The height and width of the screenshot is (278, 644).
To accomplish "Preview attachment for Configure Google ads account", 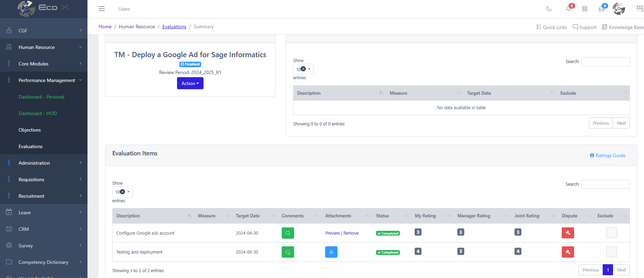I will [332, 233].
